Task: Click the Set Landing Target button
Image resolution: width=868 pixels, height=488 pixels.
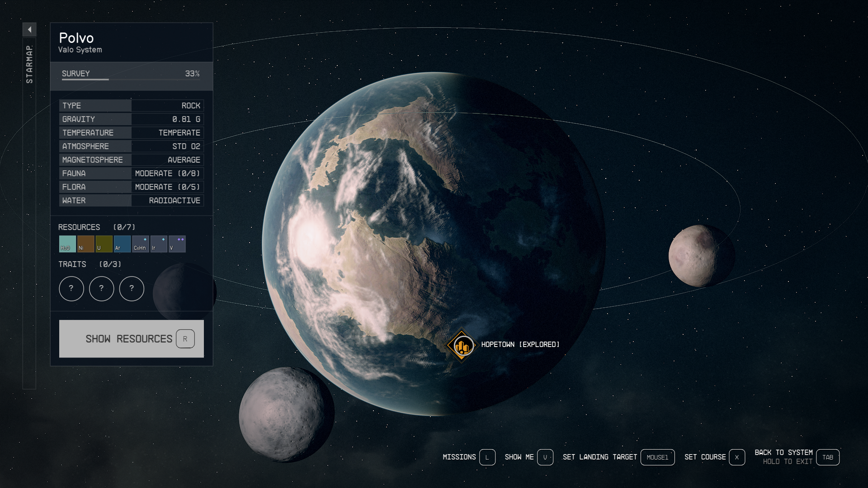Action: click(657, 457)
